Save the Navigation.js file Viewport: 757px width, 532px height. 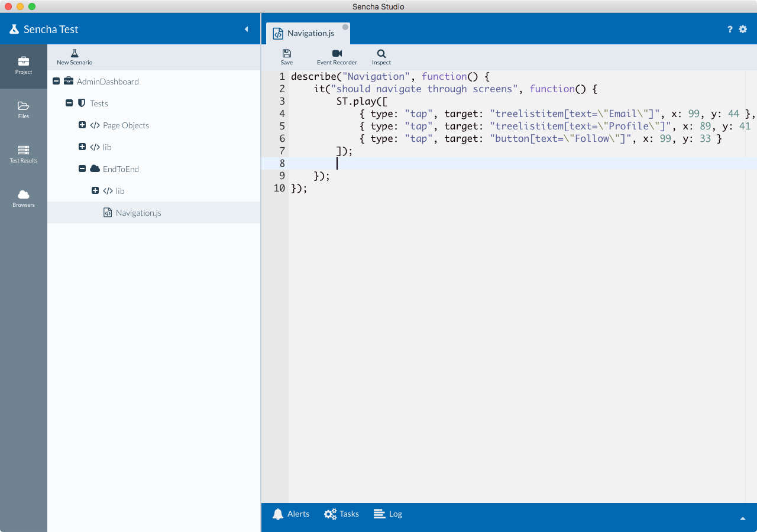[x=287, y=57]
